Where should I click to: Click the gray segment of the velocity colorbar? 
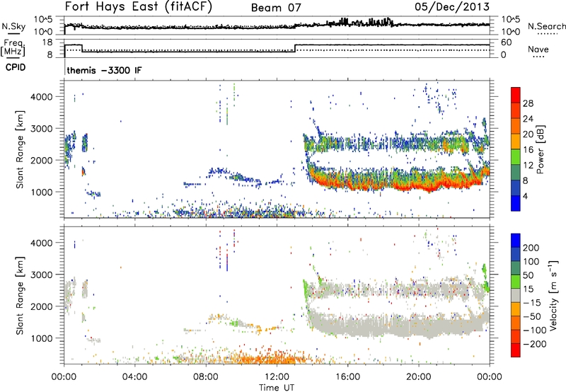[x=516, y=295]
